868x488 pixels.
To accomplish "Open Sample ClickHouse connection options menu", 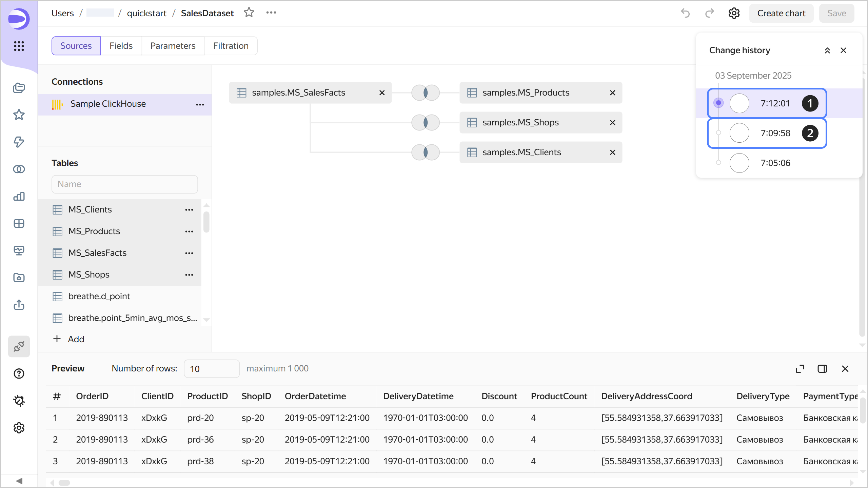I will [200, 104].
